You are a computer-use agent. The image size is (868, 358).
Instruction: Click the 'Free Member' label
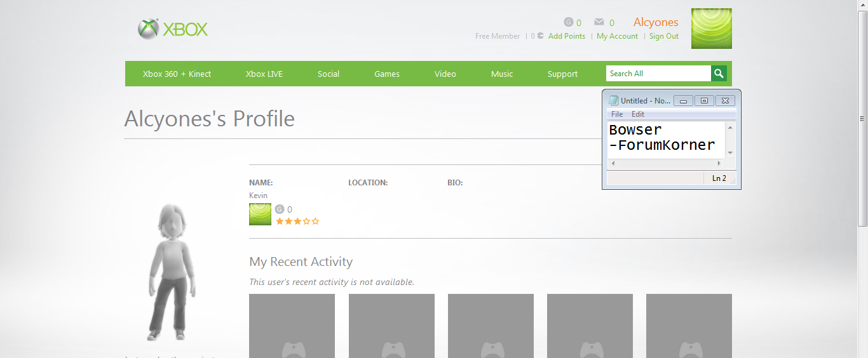[498, 36]
